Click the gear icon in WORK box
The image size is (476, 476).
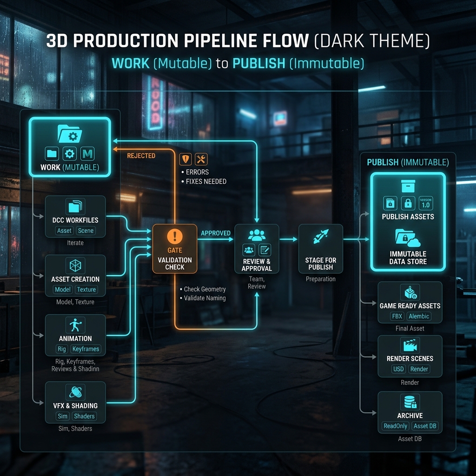pos(70,153)
